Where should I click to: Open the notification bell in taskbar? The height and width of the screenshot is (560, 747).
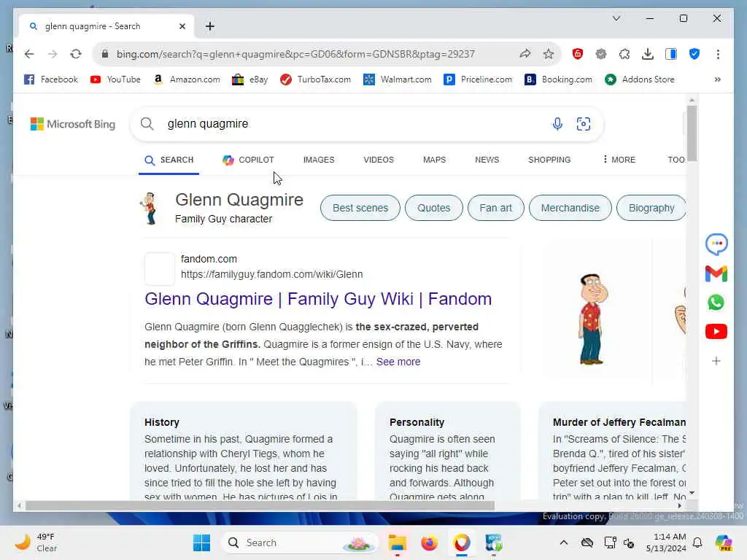click(697, 542)
